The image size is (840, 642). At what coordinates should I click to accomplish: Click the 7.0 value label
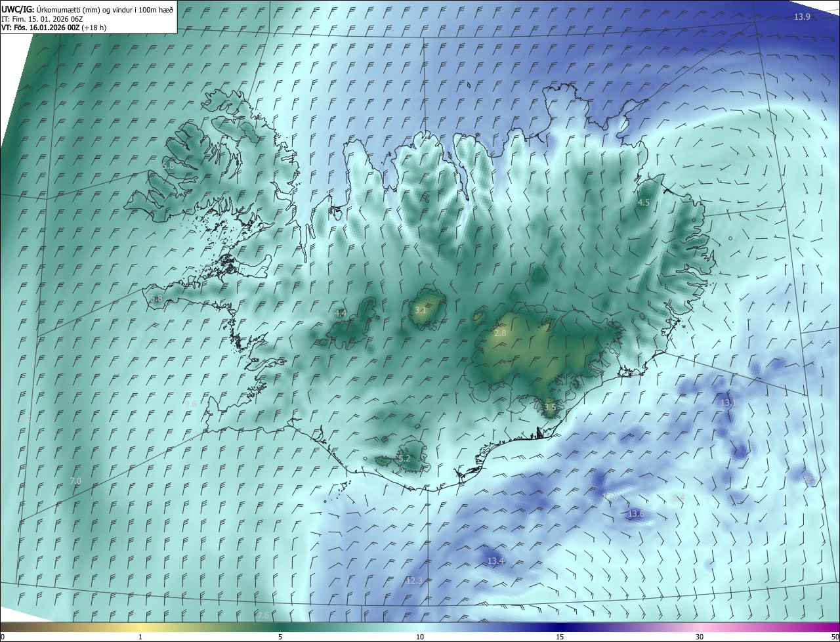(x=75, y=481)
